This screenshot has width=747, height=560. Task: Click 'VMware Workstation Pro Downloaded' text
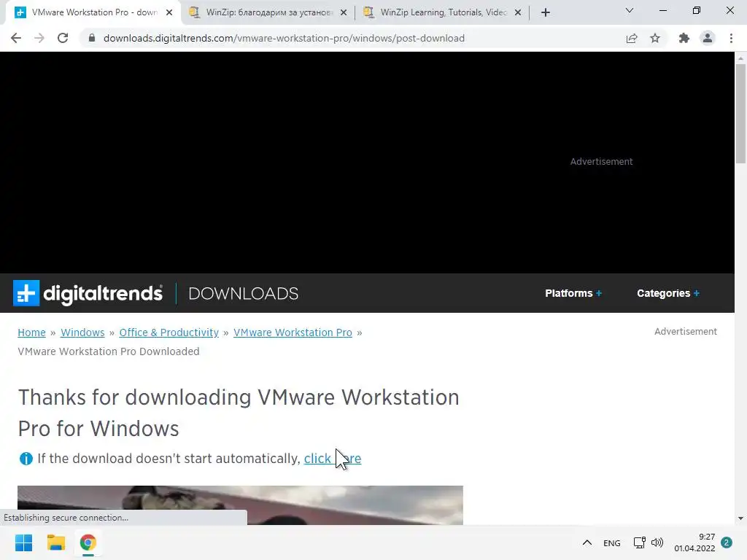[109, 351]
